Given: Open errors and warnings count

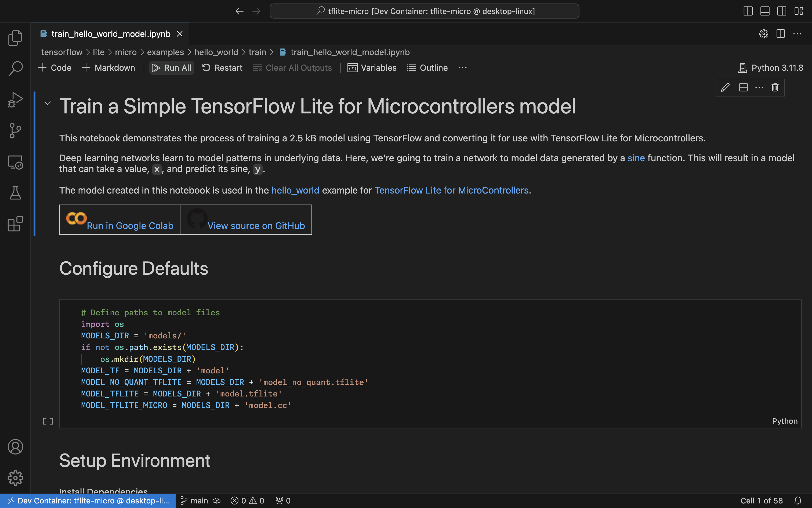Looking at the screenshot, I should (x=247, y=500).
